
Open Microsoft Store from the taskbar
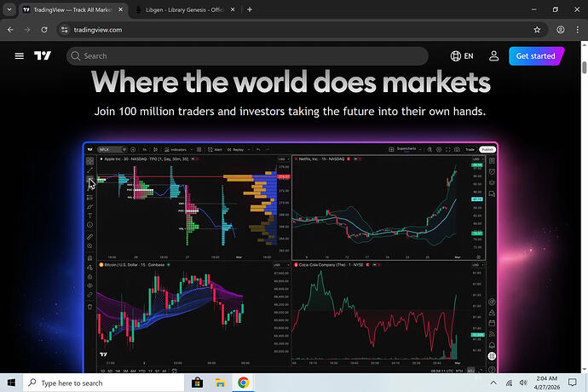pos(197,383)
